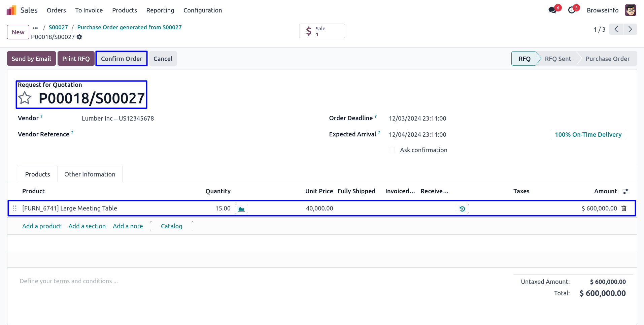Open the chat messages icon
Image resolution: width=644 pixels, height=325 pixels.
click(x=552, y=10)
